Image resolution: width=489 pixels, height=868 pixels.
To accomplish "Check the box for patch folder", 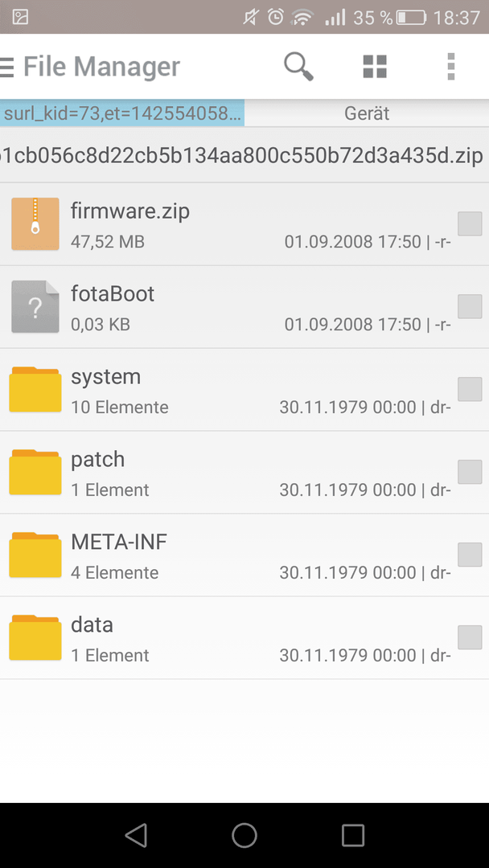I will [470, 472].
